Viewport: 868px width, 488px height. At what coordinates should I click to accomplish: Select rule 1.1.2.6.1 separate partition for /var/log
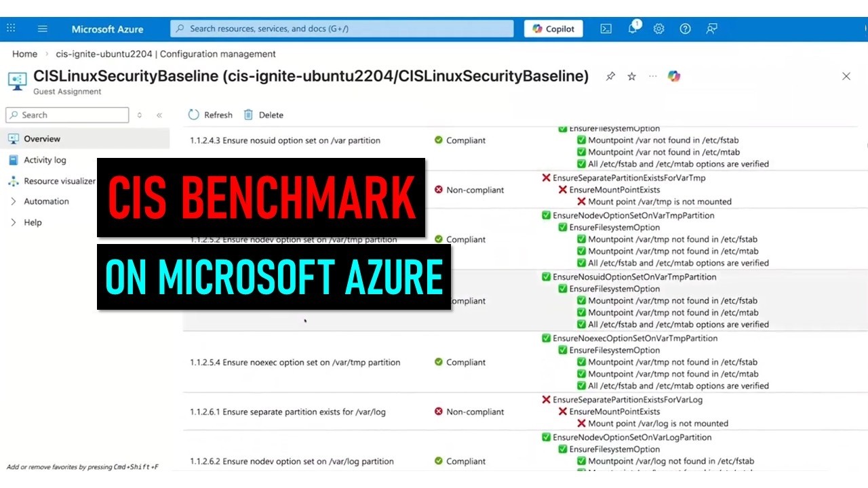click(288, 411)
